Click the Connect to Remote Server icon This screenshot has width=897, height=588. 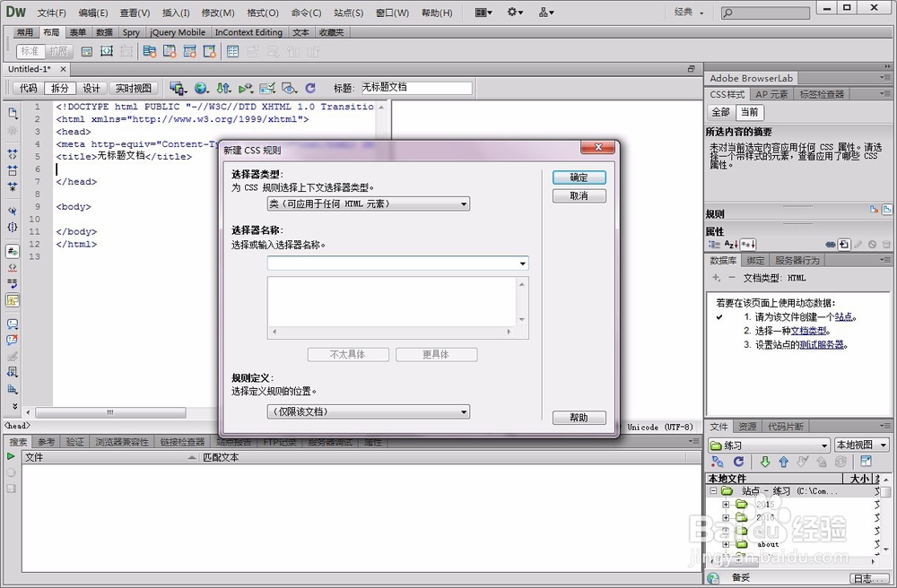pos(718,461)
